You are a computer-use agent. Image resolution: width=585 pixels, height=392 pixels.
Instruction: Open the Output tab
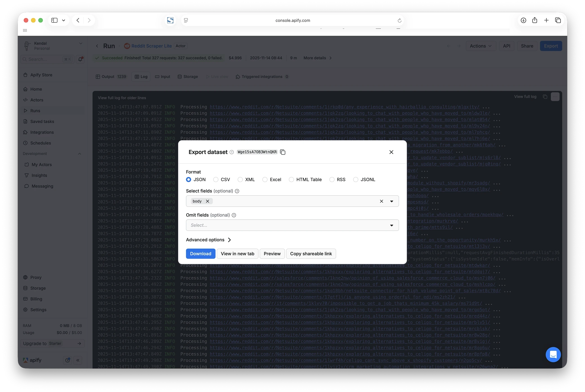[x=111, y=77]
